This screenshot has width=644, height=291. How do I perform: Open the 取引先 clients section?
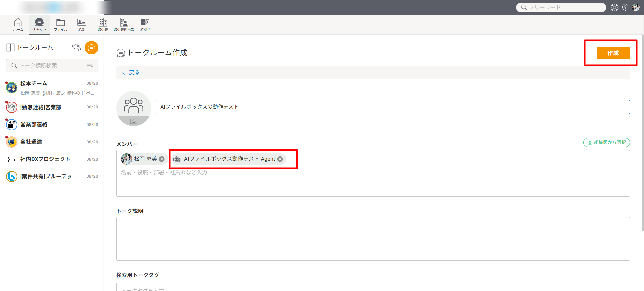click(103, 25)
